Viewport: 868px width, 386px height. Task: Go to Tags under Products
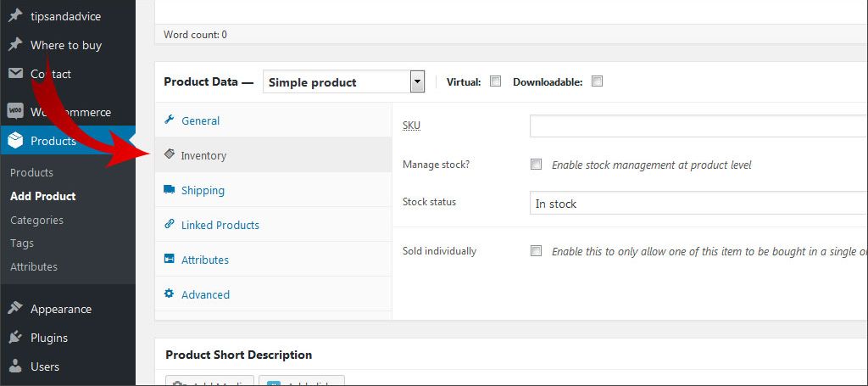pyautogui.click(x=22, y=243)
